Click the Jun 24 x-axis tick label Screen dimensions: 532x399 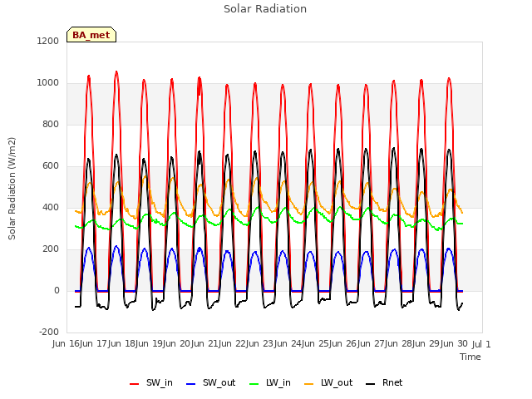(288, 344)
